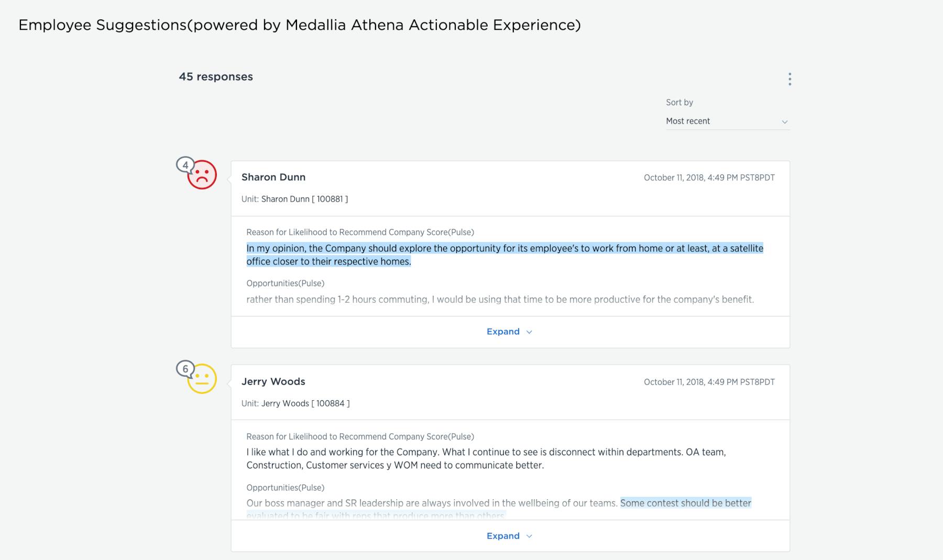This screenshot has width=943, height=560.
Task: Open the three-dot options menu
Action: pyautogui.click(x=790, y=79)
